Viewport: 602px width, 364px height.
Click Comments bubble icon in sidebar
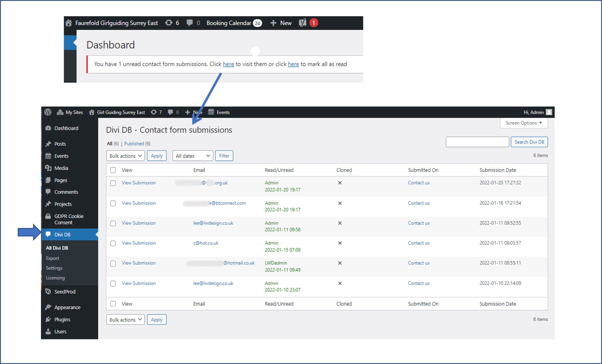(48, 192)
